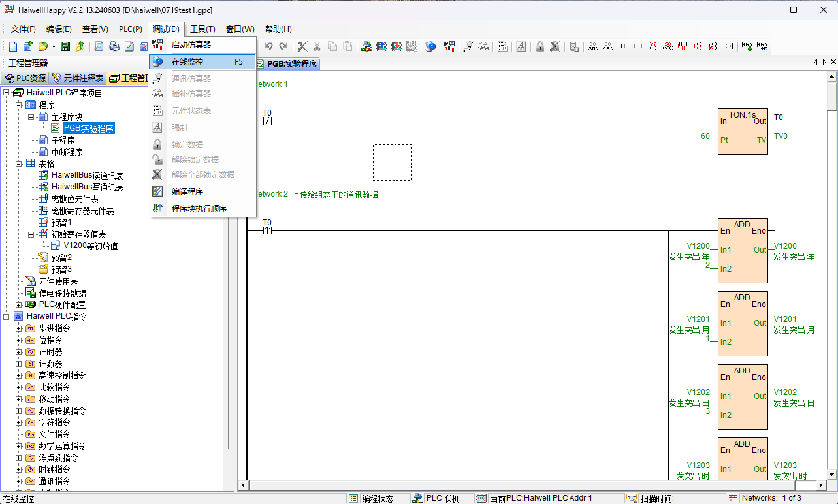Click the Online monitor info toolbar icon
The height and width of the screenshot is (504, 838).
[x=430, y=46]
